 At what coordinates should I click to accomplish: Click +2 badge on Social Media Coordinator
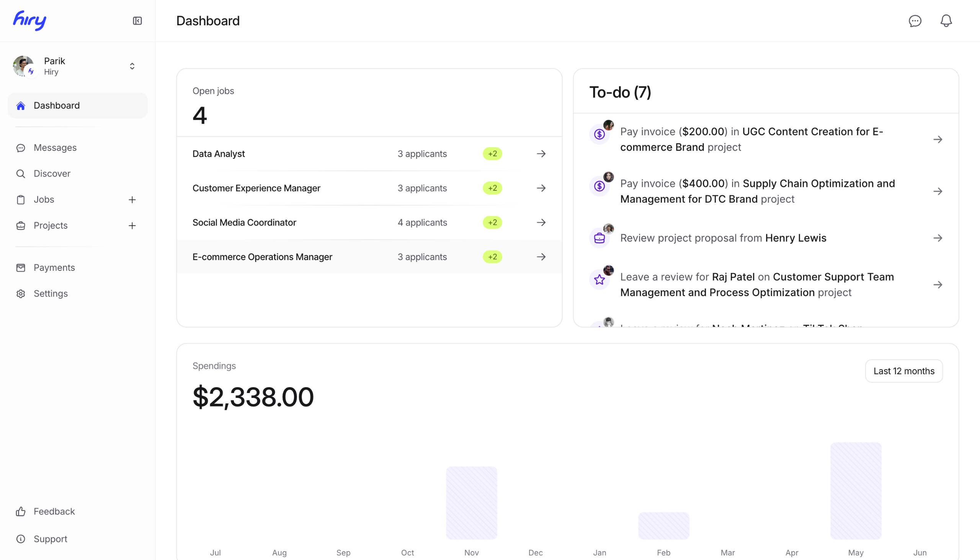[492, 222]
